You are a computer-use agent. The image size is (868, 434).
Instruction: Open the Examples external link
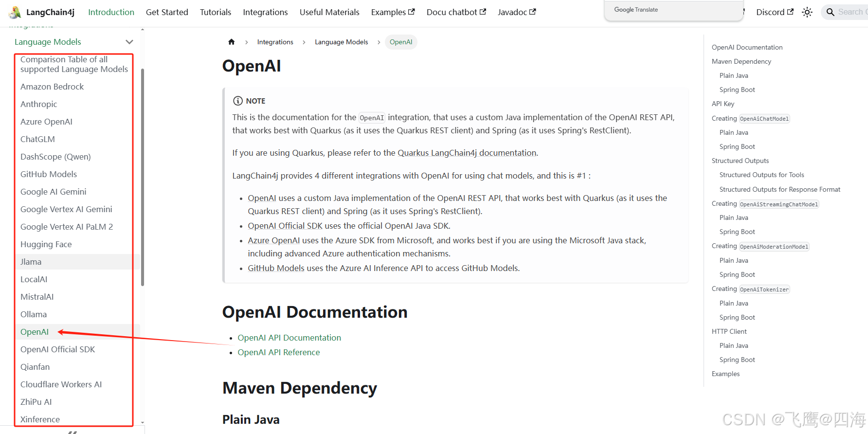[393, 12]
